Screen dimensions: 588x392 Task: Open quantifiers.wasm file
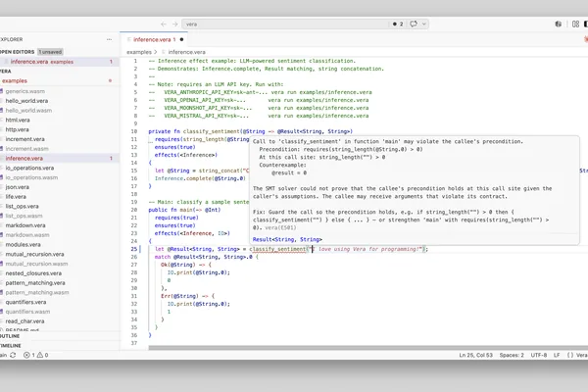27,312
